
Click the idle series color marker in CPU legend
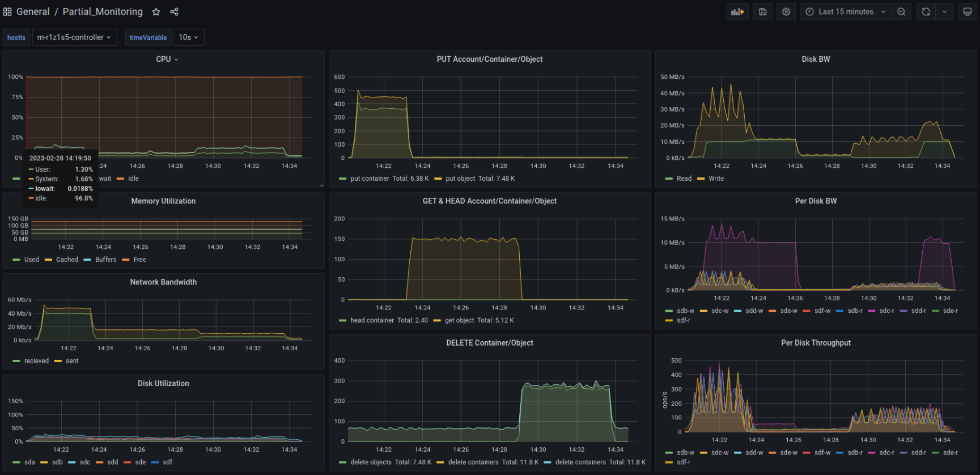pos(121,179)
